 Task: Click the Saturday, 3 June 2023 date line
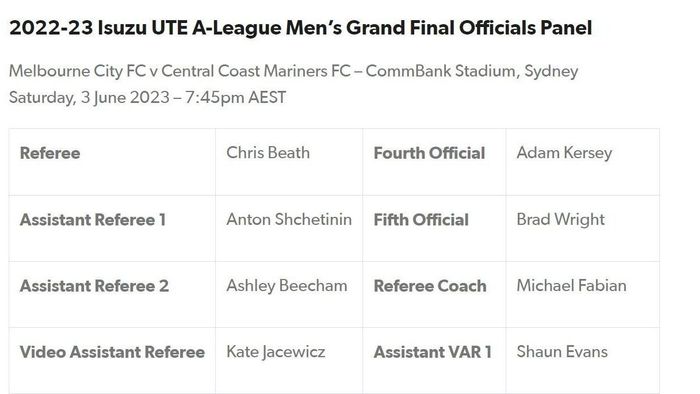click(147, 98)
